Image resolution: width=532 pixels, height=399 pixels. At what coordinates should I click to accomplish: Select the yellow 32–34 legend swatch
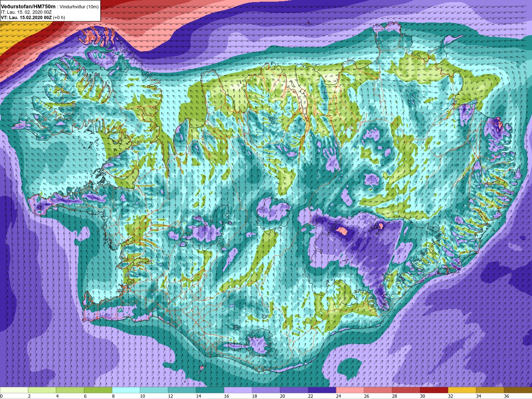click(x=462, y=390)
